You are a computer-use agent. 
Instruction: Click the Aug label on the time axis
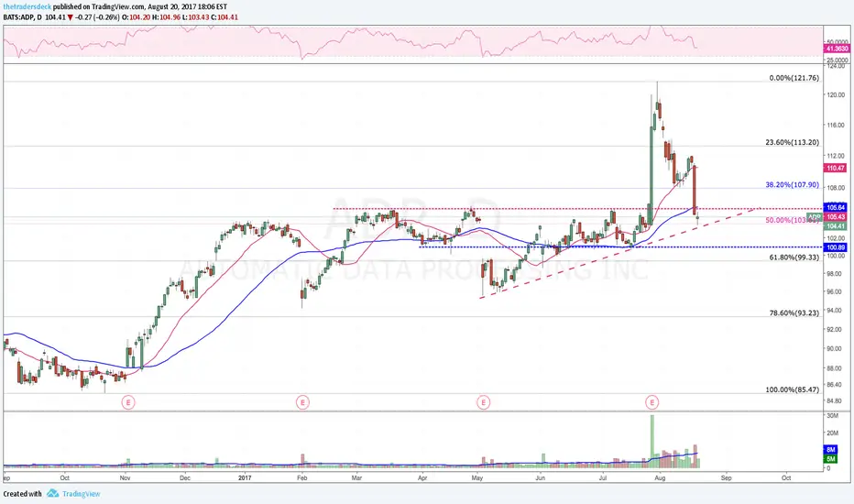tap(660, 477)
